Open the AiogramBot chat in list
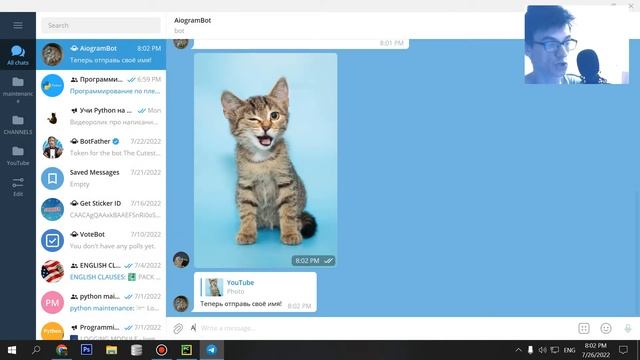The width and height of the screenshot is (640, 360). 101,54
